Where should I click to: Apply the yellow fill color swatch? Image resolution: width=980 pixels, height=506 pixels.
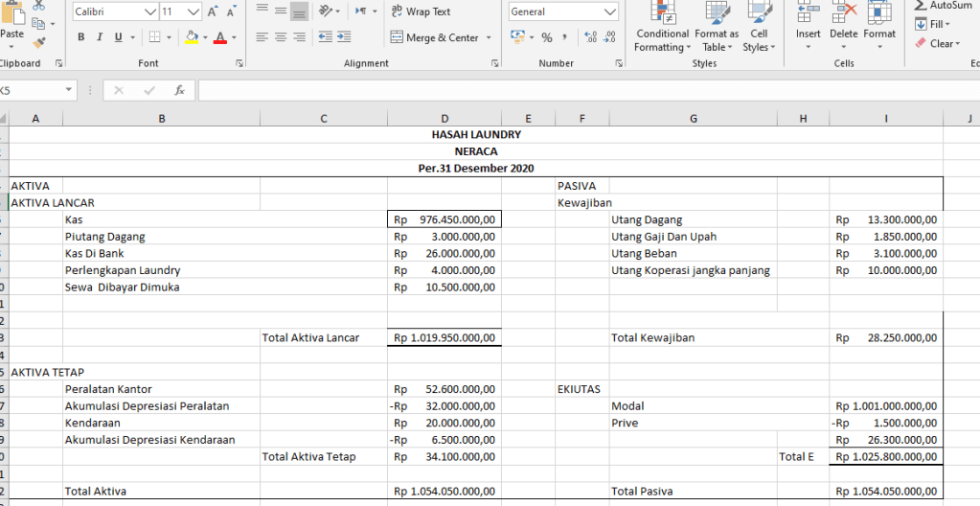pos(192,37)
